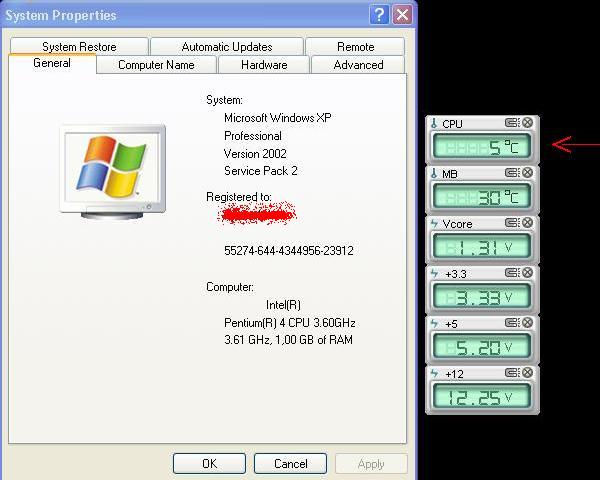Click the MB thermometer icon

(434, 173)
